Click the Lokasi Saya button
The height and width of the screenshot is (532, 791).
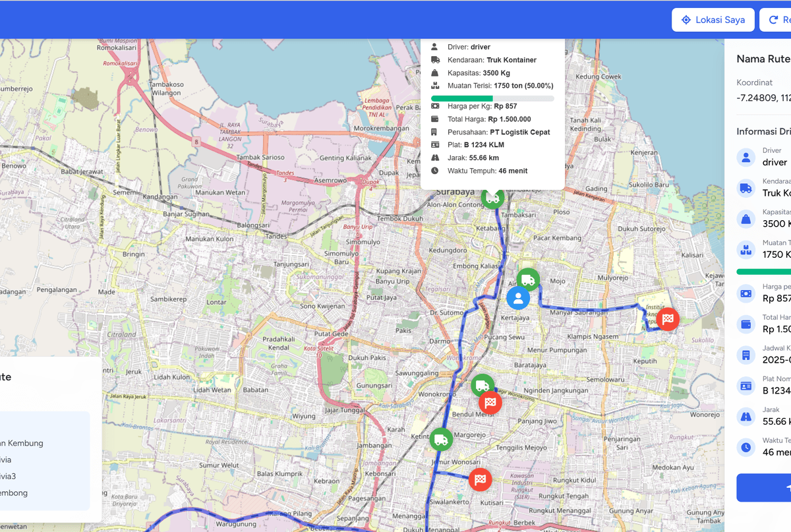713,20
